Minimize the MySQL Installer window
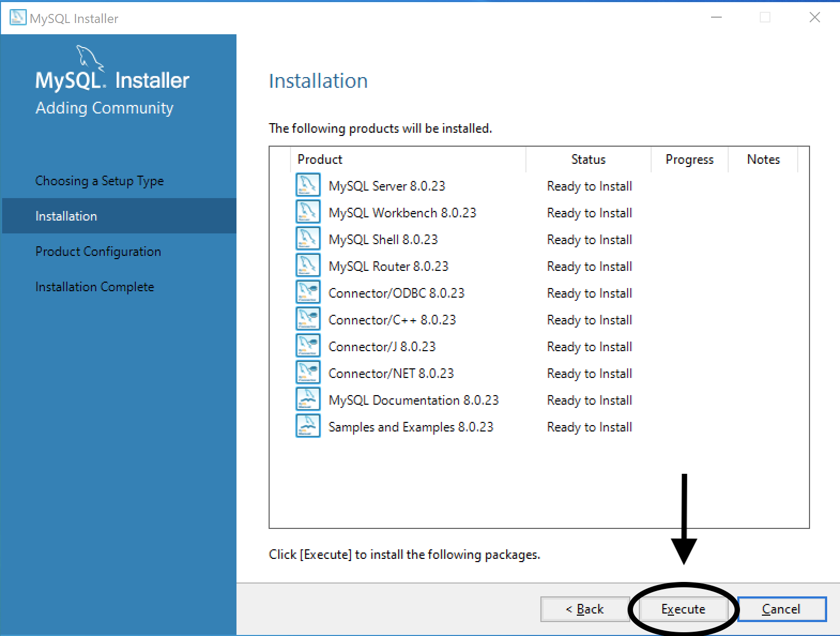This screenshot has width=840, height=636. 716,18
